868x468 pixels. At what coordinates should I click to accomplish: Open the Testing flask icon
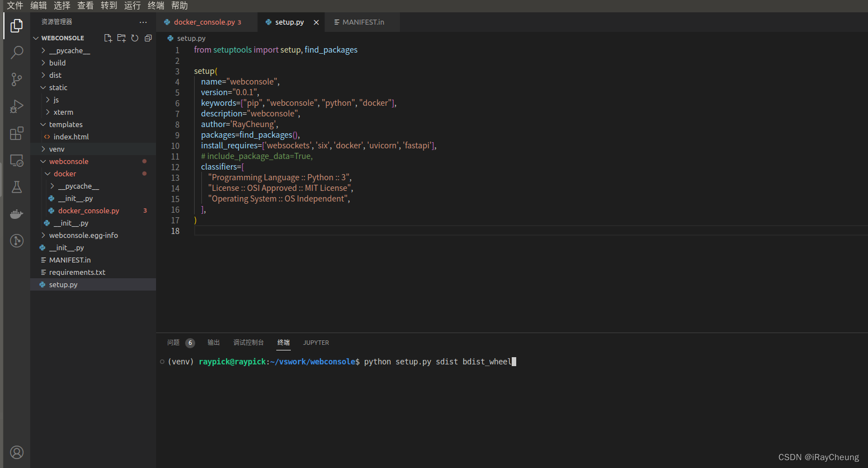pyautogui.click(x=17, y=187)
